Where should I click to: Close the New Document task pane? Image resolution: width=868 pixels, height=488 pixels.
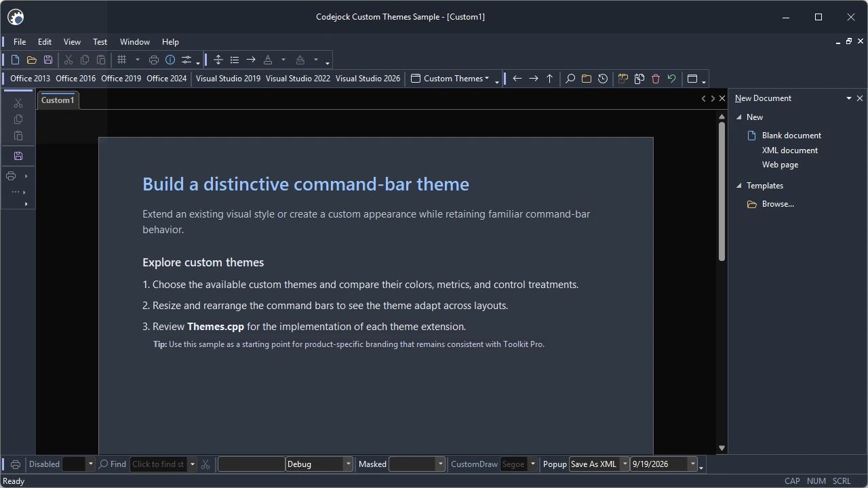(x=860, y=98)
